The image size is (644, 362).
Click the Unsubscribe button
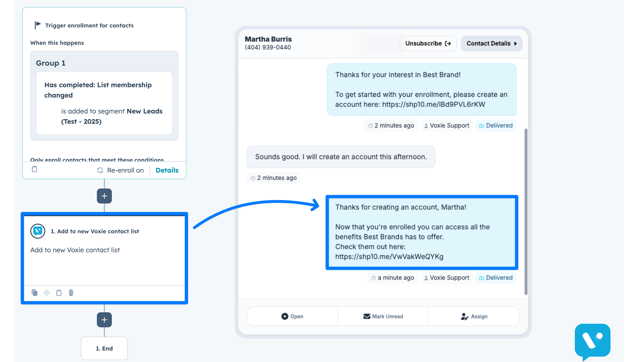428,44
